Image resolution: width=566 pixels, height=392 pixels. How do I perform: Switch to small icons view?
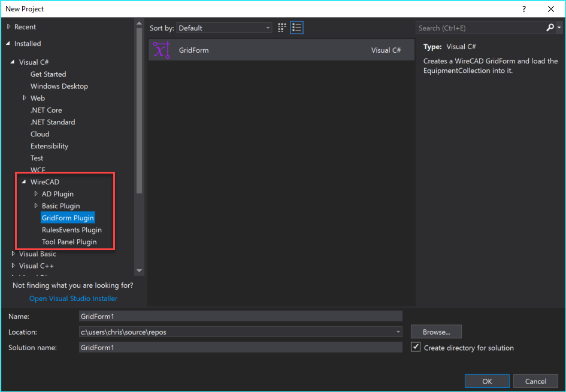pos(282,28)
